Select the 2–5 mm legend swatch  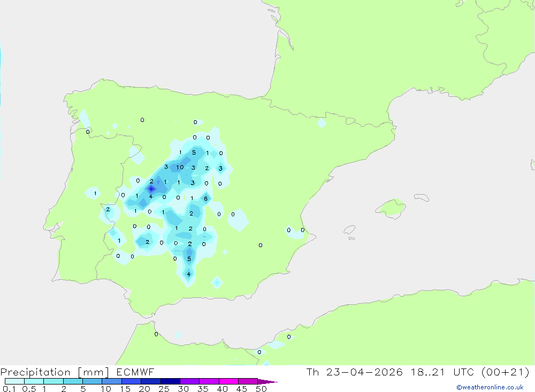tap(73, 381)
